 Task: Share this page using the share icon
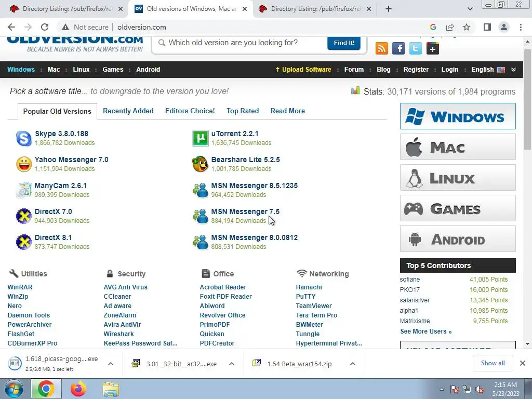coord(450,27)
